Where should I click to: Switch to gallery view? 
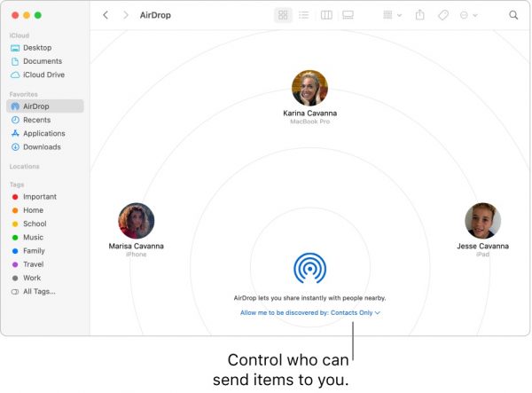tap(348, 15)
